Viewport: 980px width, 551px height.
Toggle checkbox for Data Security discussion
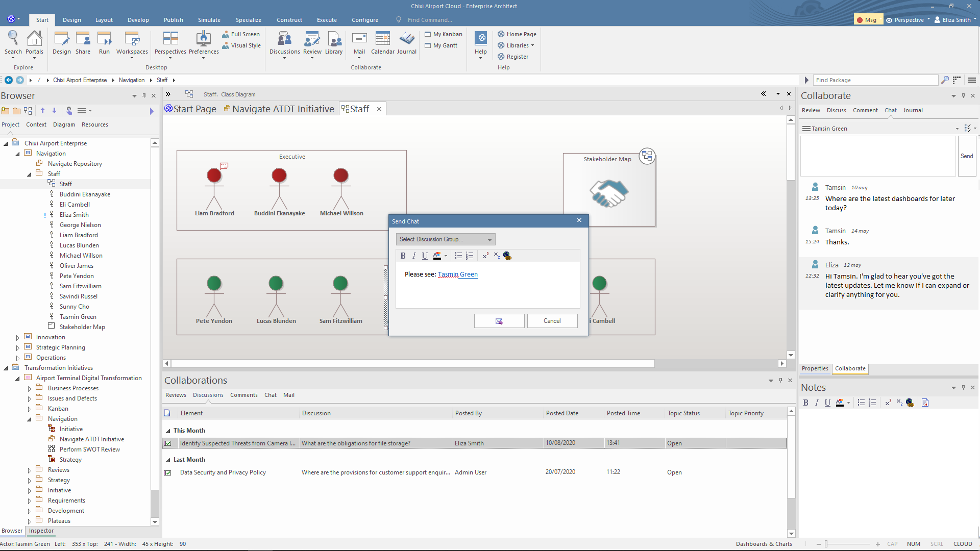pos(167,472)
